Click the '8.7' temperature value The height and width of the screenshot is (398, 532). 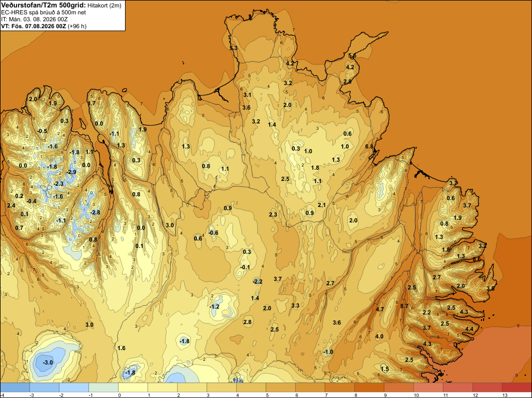coord(404,306)
